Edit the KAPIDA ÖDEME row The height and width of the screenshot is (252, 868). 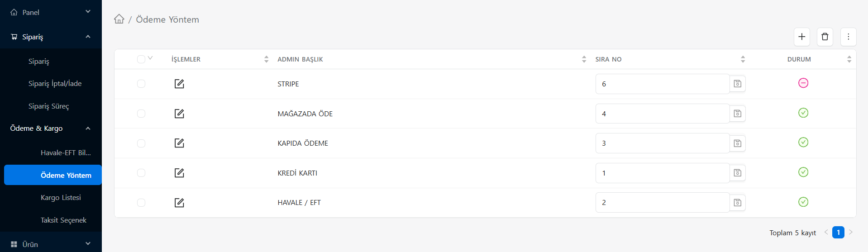(179, 143)
